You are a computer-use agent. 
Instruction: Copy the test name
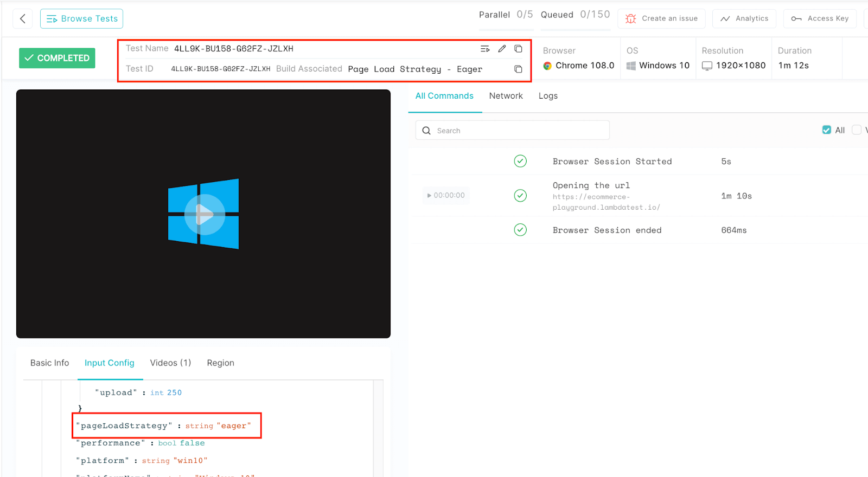click(x=518, y=49)
